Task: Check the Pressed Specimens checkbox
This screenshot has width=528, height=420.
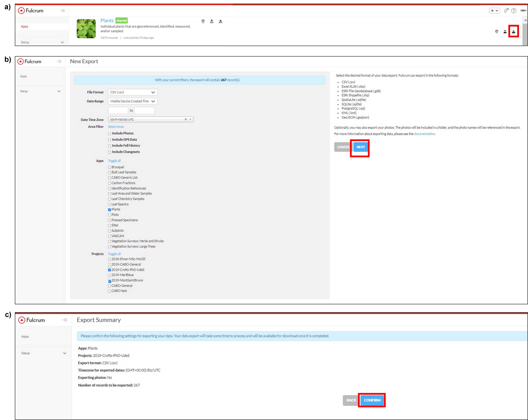Action: (x=110, y=220)
